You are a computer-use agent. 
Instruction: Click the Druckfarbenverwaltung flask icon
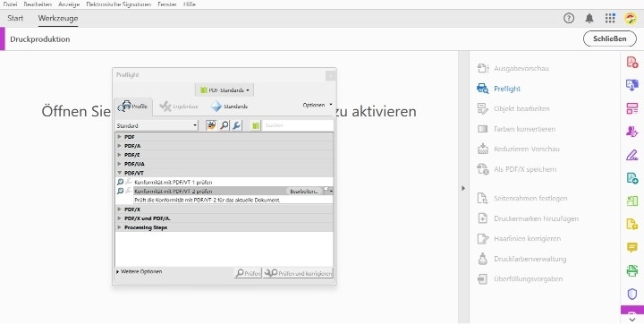coord(483,259)
